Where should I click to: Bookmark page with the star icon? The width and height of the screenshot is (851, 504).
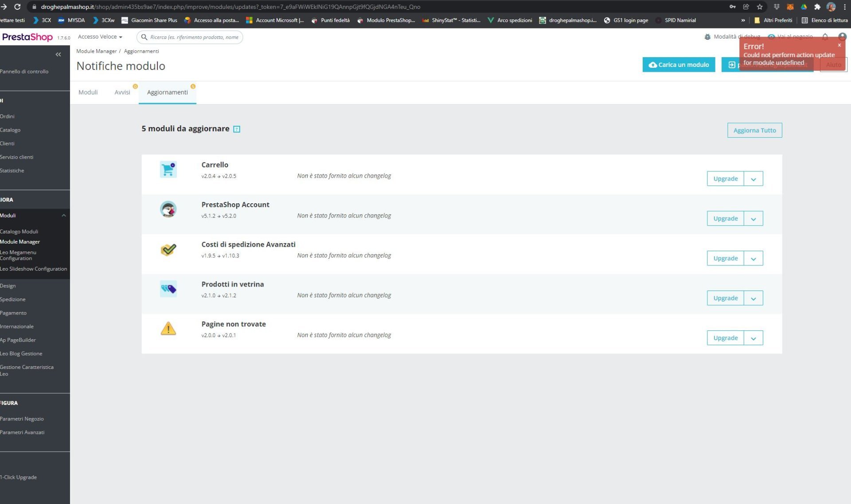click(760, 7)
